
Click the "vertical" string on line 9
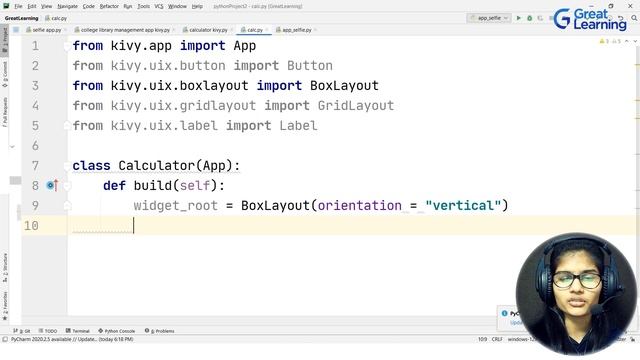coord(463,206)
